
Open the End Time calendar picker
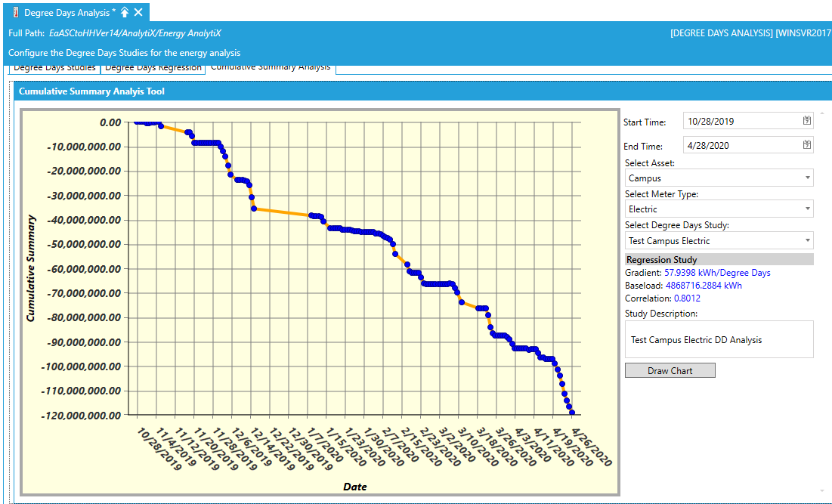[x=806, y=145]
